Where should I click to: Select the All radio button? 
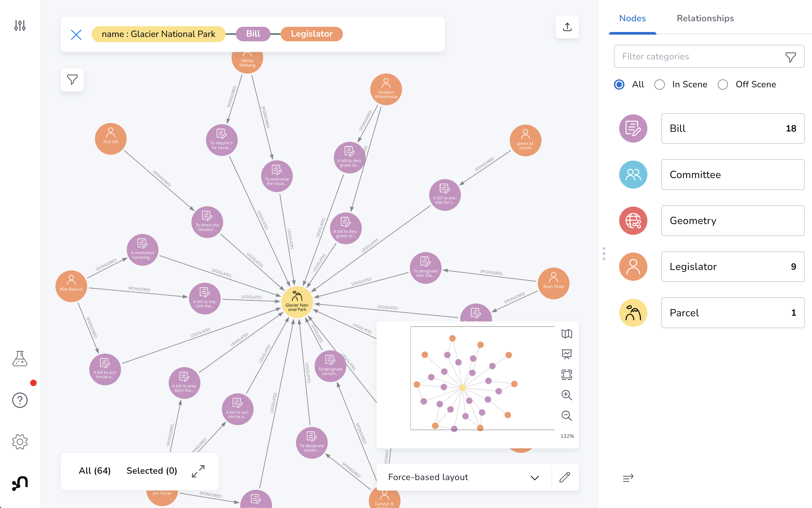pos(619,84)
